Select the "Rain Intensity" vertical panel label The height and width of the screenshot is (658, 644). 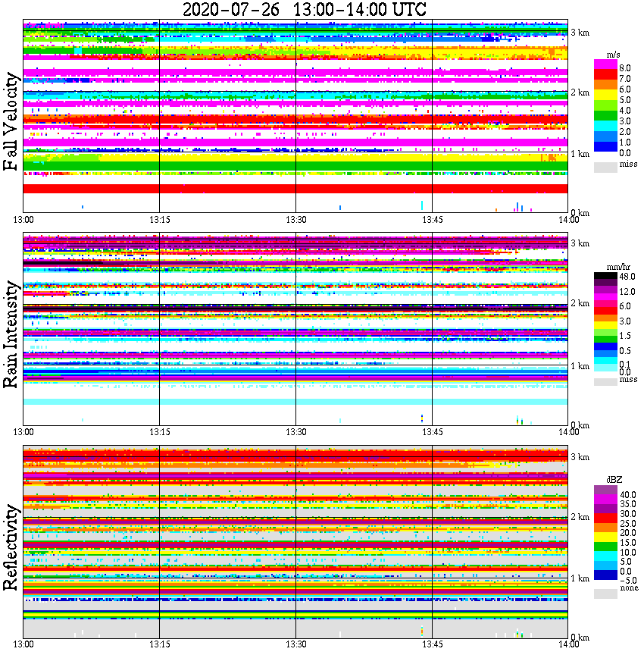11,334
